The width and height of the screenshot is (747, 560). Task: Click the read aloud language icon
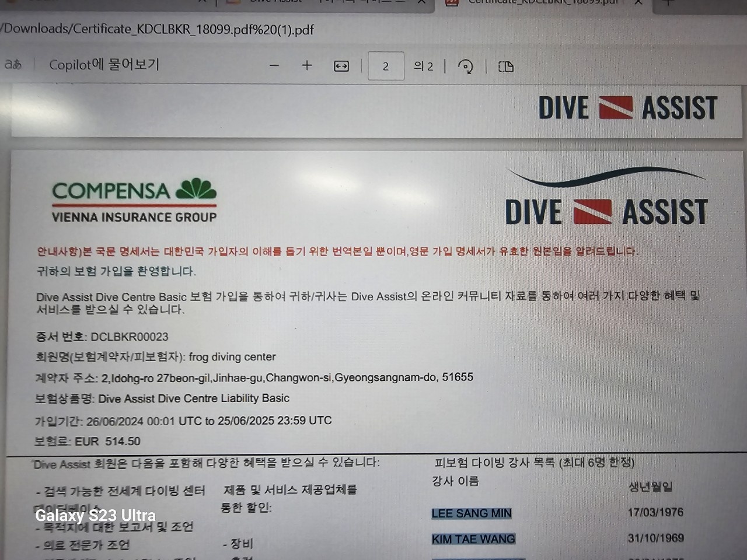coord(13,64)
